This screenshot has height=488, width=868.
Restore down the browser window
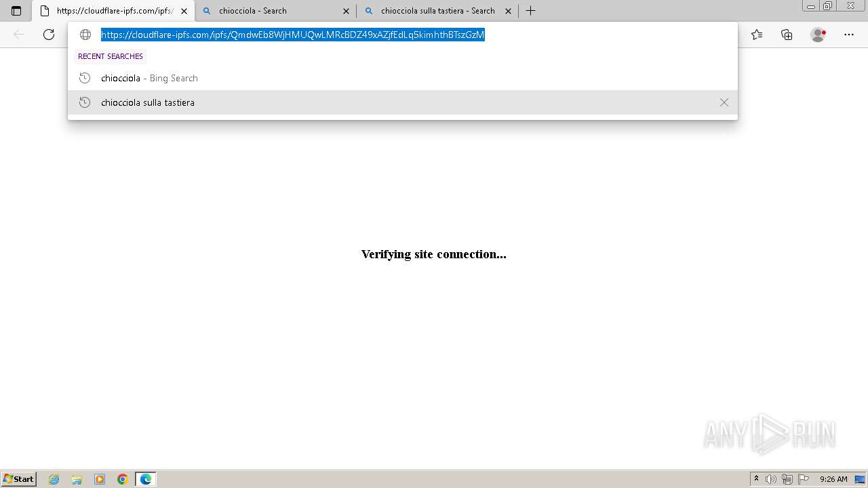tap(828, 6)
